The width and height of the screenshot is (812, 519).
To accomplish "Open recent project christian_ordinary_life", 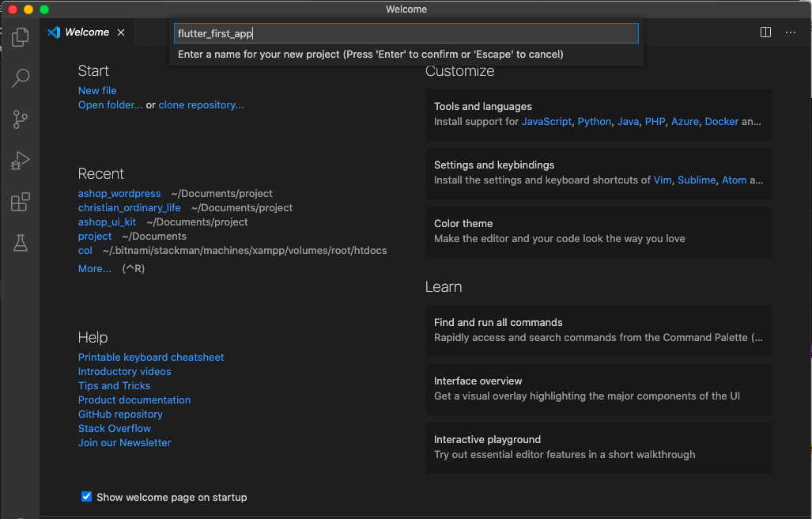I will [x=130, y=208].
